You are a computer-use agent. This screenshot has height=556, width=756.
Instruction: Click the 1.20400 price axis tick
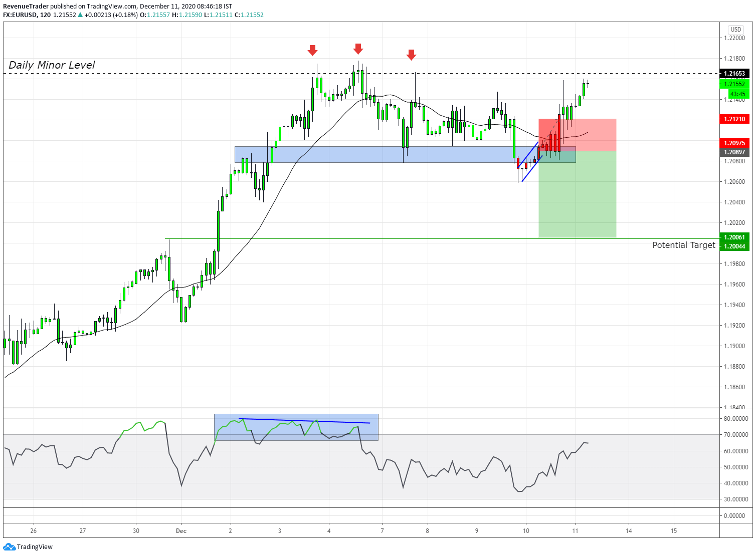click(x=734, y=202)
